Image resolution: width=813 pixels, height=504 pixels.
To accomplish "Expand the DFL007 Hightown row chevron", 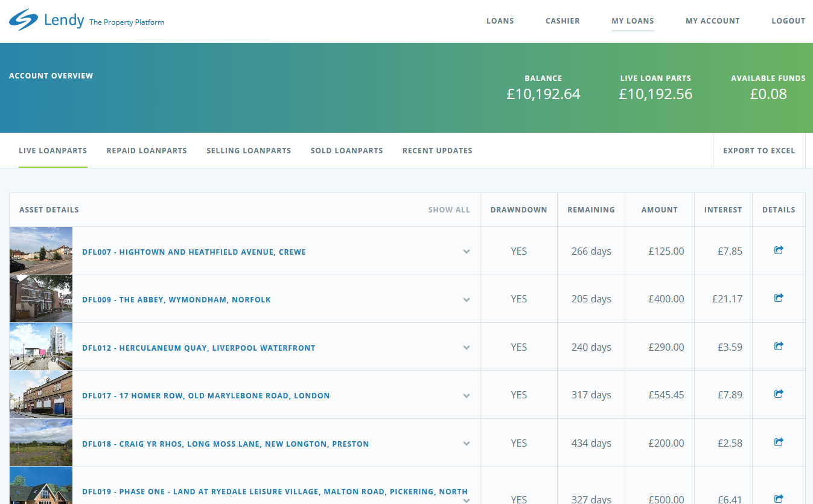I will [x=467, y=252].
